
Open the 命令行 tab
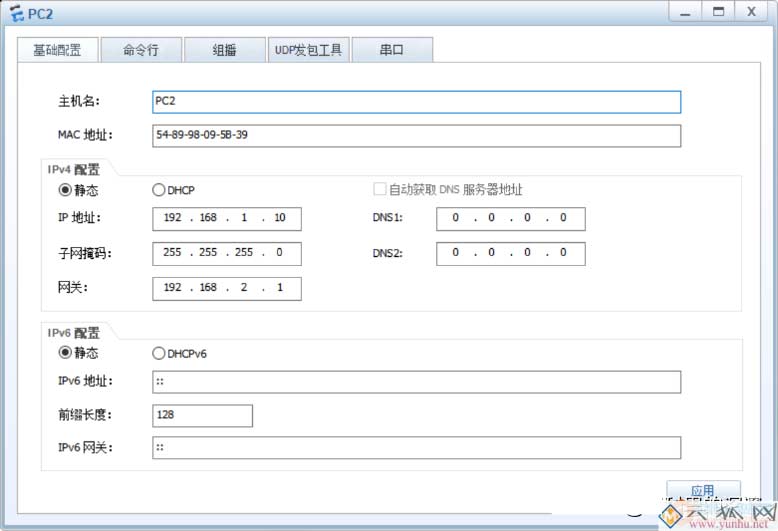pos(141,50)
